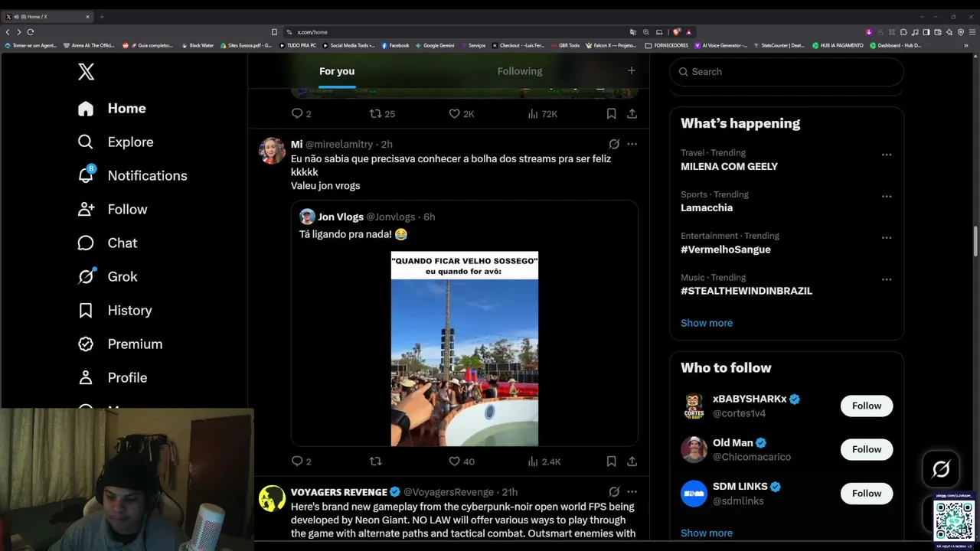Like the post with 2K likes

[462, 114]
